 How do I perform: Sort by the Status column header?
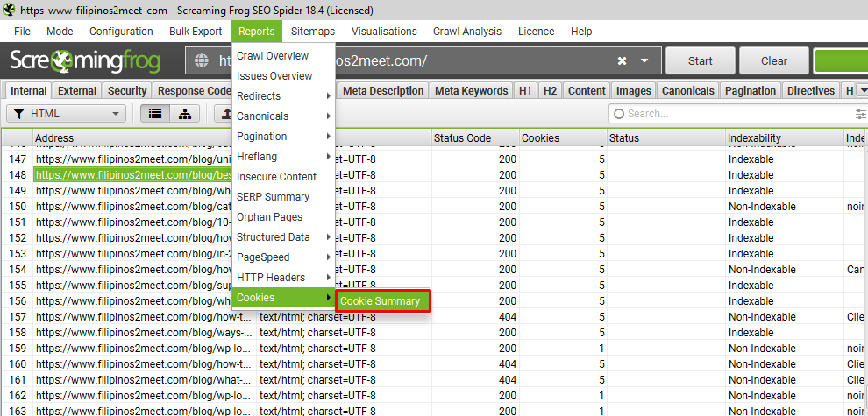pyautogui.click(x=666, y=138)
